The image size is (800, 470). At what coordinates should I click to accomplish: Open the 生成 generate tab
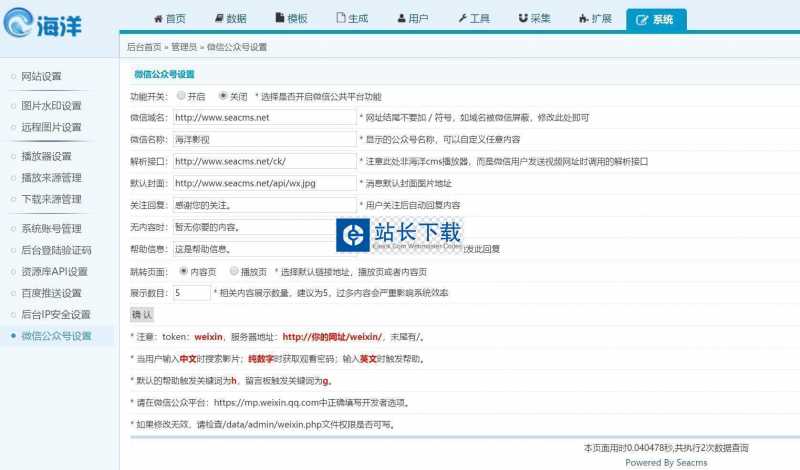click(351, 19)
